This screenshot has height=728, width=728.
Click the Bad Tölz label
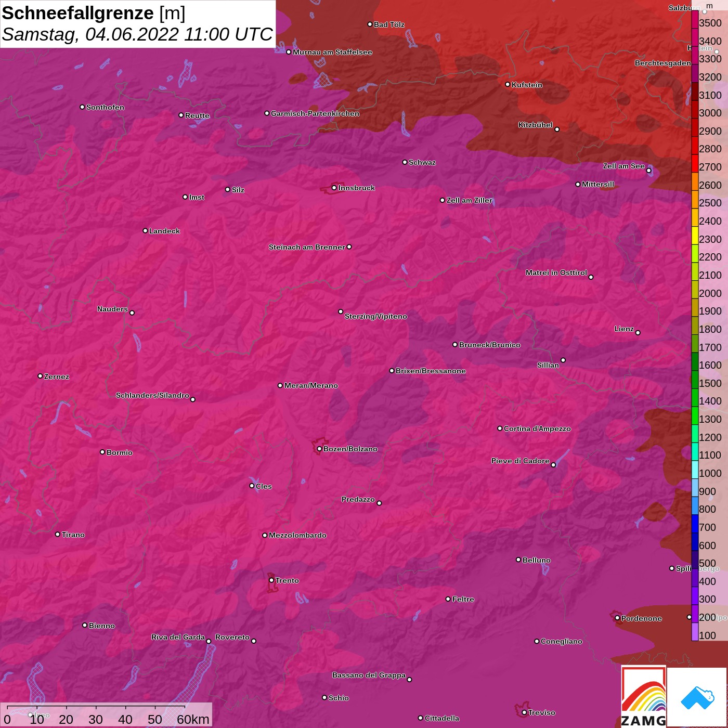click(x=389, y=24)
